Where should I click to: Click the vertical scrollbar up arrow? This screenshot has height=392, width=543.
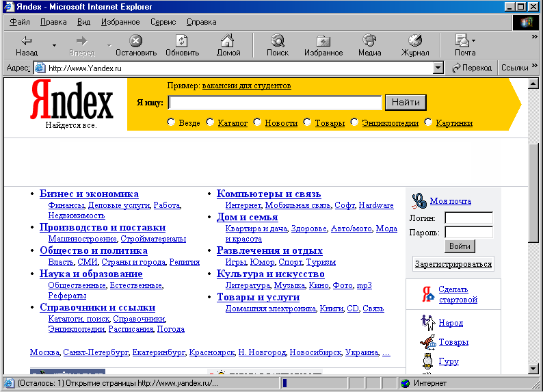tap(533, 83)
